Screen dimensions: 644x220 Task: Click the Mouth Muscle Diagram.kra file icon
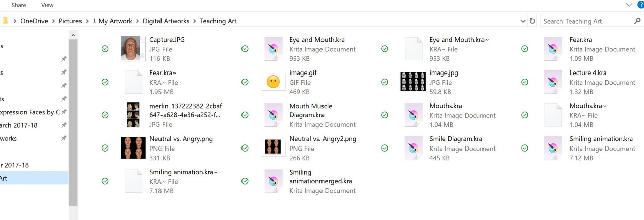tap(273, 115)
